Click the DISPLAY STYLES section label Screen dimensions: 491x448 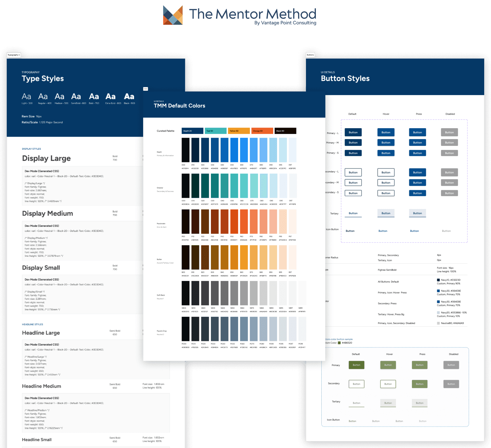point(31,149)
